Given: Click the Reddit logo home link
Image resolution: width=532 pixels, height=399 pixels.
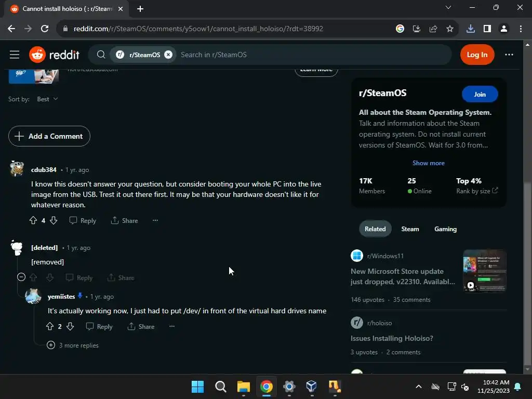Looking at the screenshot, I should pyautogui.click(x=54, y=55).
